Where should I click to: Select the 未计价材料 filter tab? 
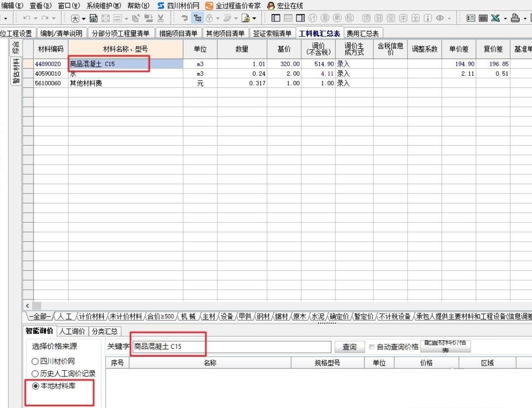[x=126, y=317]
